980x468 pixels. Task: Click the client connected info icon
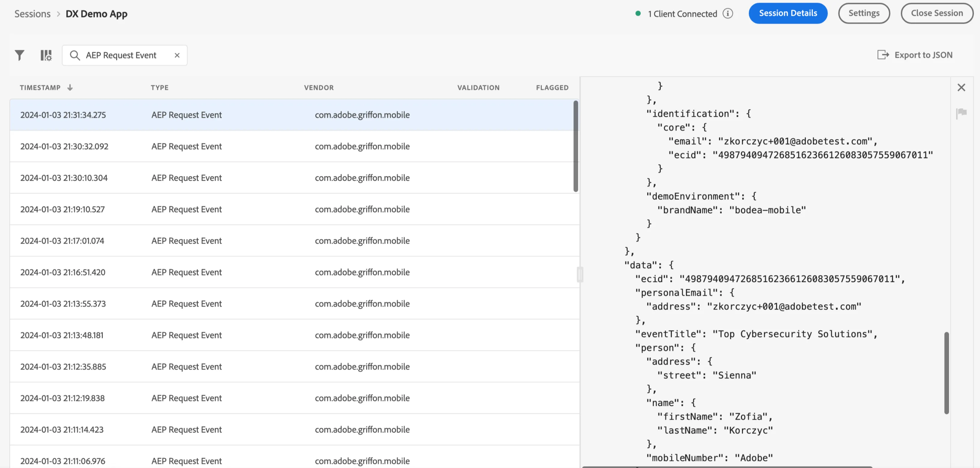pyautogui.click(x=728, y=14)
